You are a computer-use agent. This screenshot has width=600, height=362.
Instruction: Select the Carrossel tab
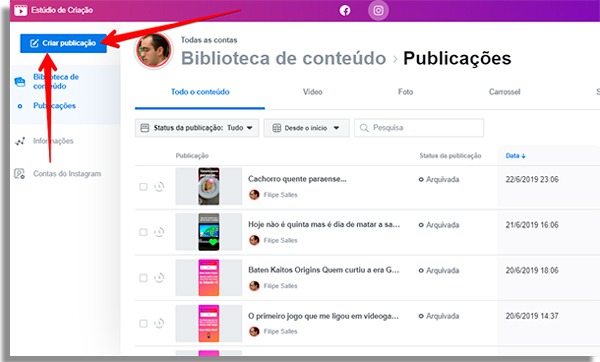coord(504,92)
